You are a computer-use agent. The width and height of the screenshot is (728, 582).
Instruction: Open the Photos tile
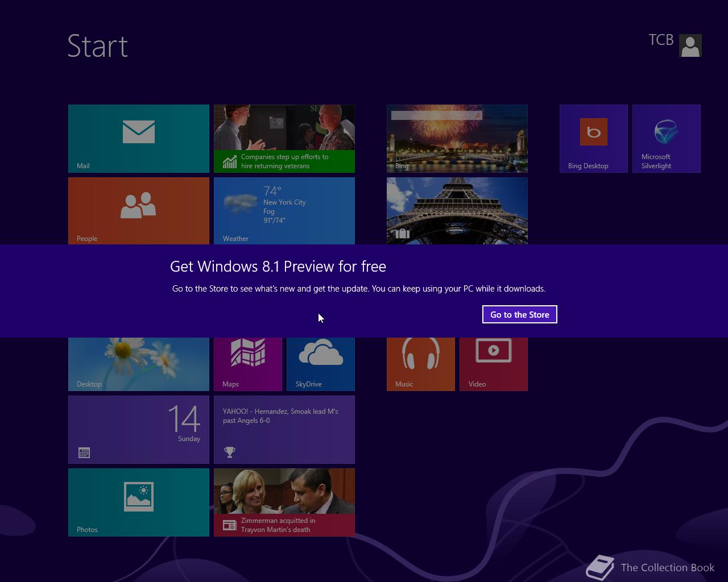click(x=139, y=502)
